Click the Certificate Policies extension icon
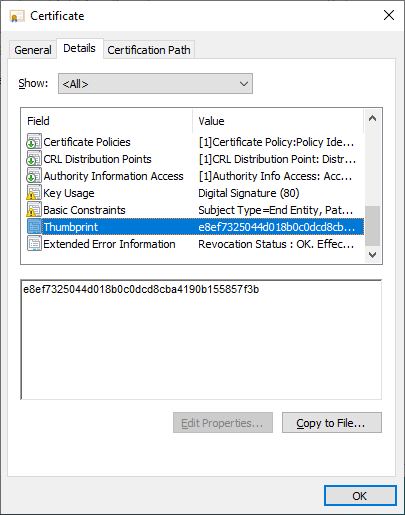Screen dimensions: 405x515 point(34,142)
